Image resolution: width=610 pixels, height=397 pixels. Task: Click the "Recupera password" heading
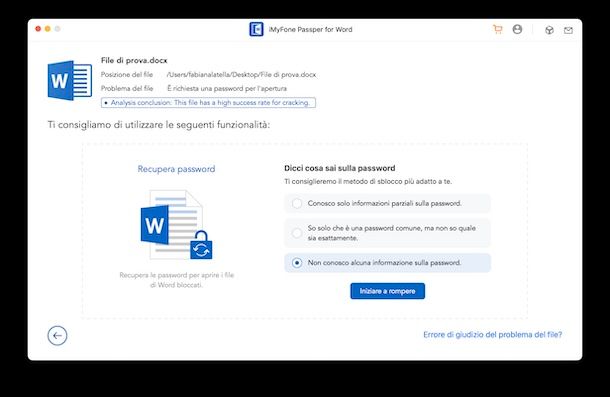click(x=176, y=169)
